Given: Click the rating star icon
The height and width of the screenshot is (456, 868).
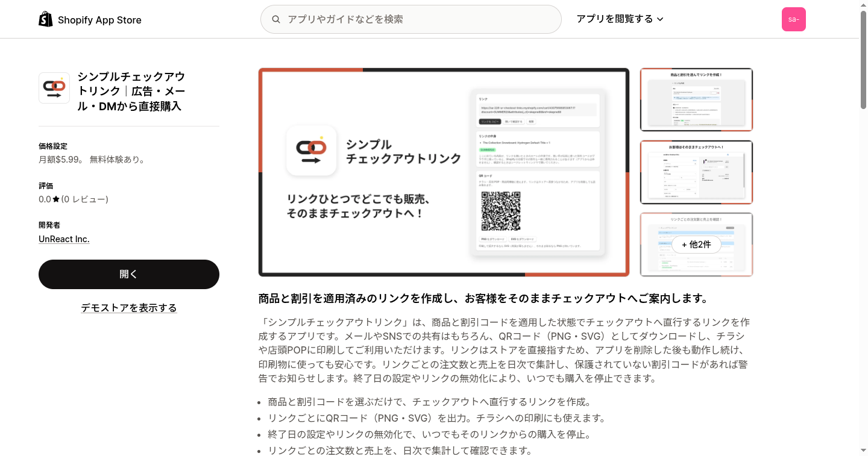Looking at the screenshot, I should tap(56, 199).
